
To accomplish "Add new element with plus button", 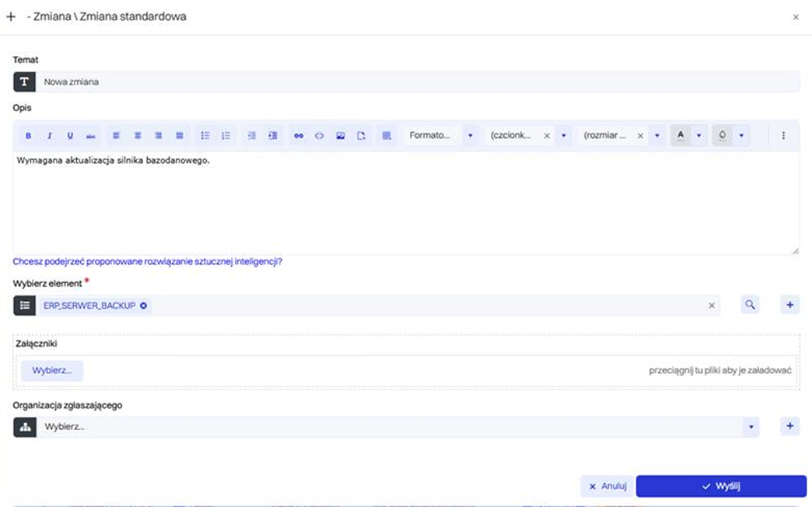I will pyautogui.click(x=789, y=305).
